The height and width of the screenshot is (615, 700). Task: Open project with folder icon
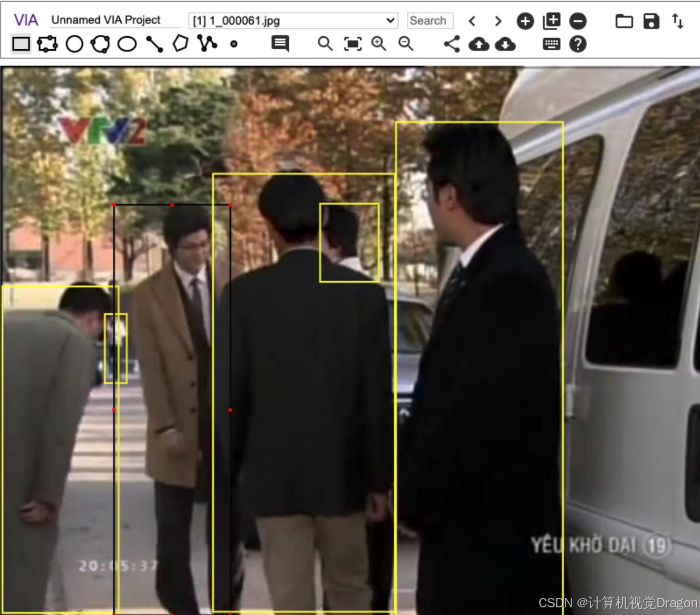pos(624,21)
